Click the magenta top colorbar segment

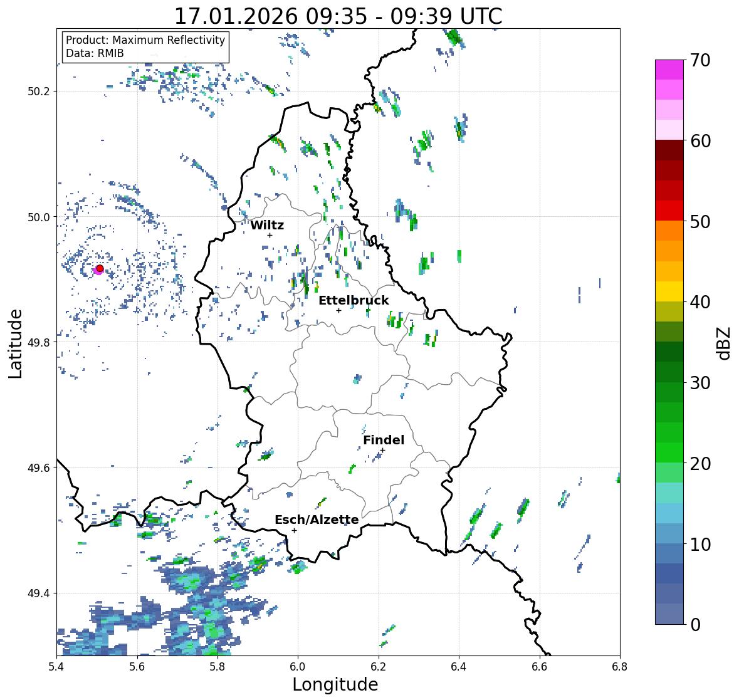pos(669,70)
